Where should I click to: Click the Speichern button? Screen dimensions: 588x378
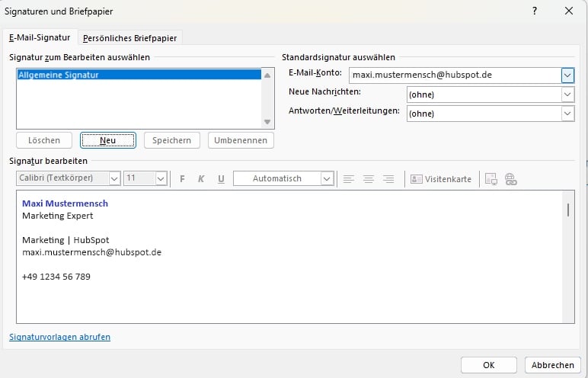pos(171,140)
